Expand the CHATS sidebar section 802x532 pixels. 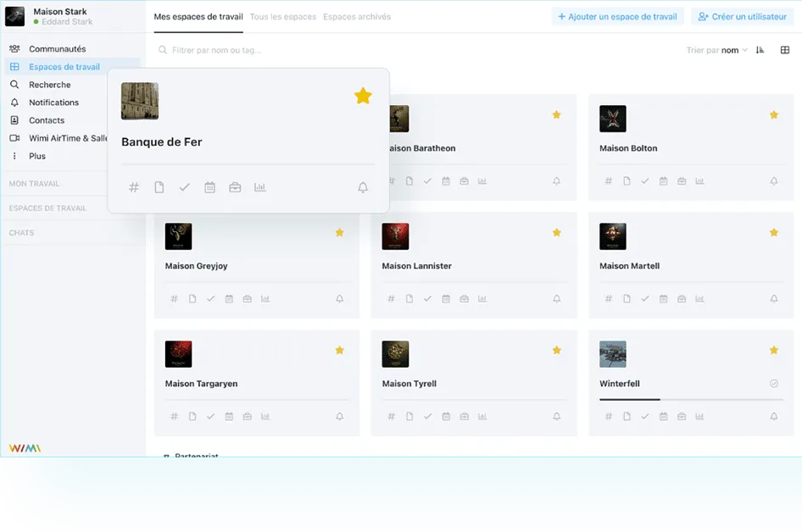click(x=22, y=233)
